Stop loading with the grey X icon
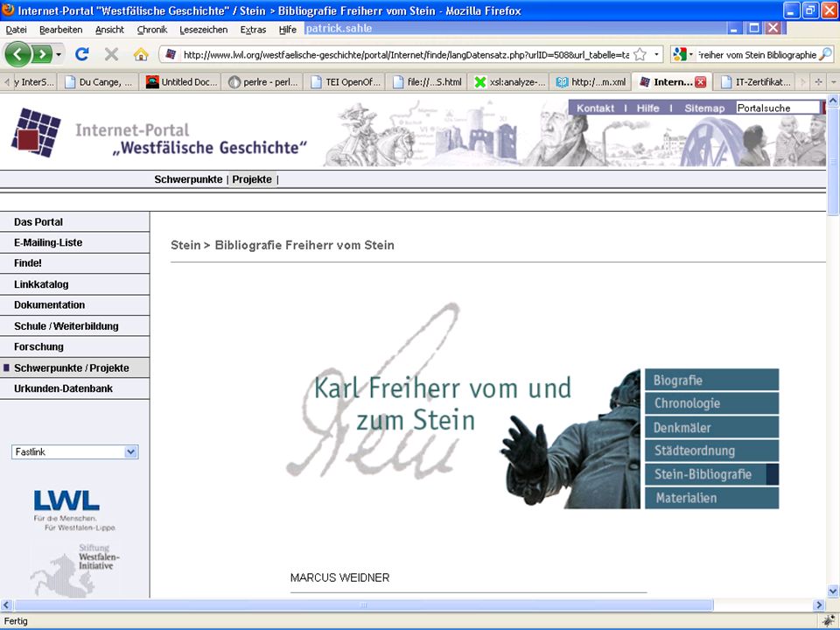This screenshot has height=630, width=840. point(111,54)
